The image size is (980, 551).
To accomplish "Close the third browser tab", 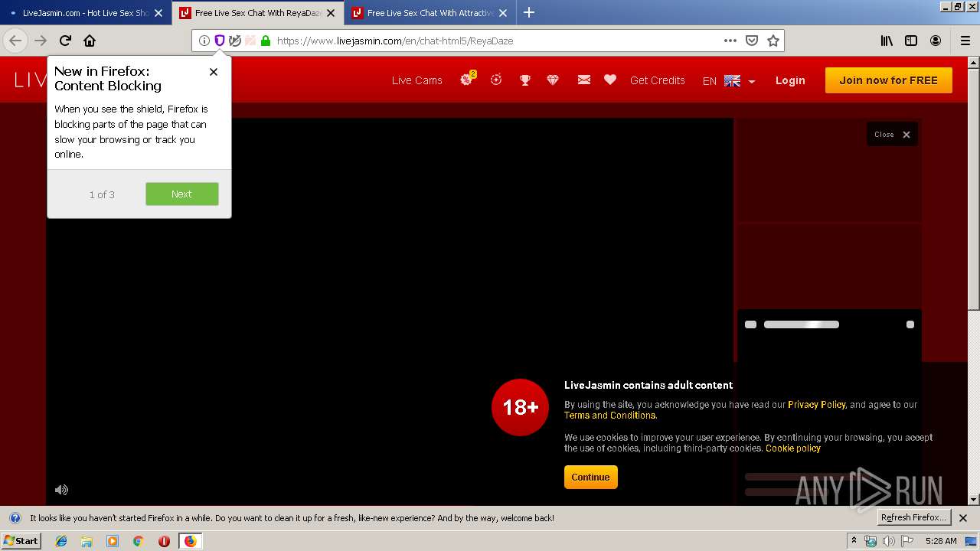I will 503,13.
